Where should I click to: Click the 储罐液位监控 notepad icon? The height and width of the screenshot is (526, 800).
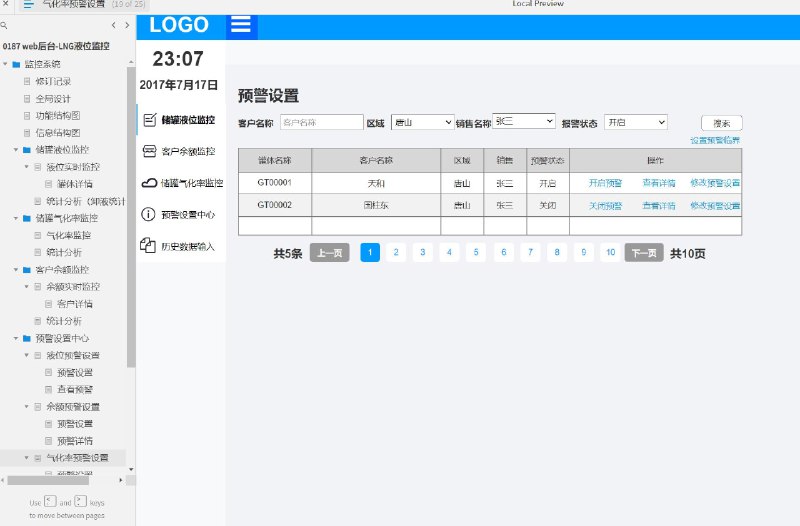point(149,120)
